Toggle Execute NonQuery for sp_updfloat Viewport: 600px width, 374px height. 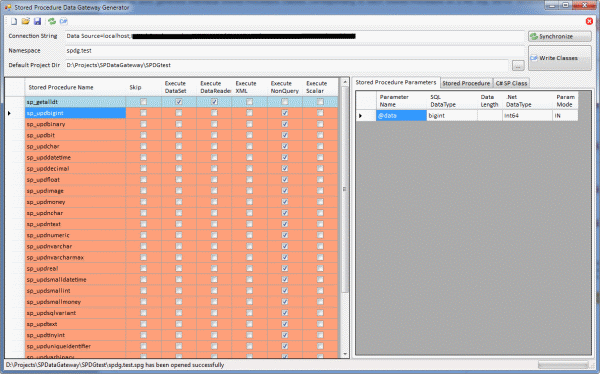[x=285, y=180]
